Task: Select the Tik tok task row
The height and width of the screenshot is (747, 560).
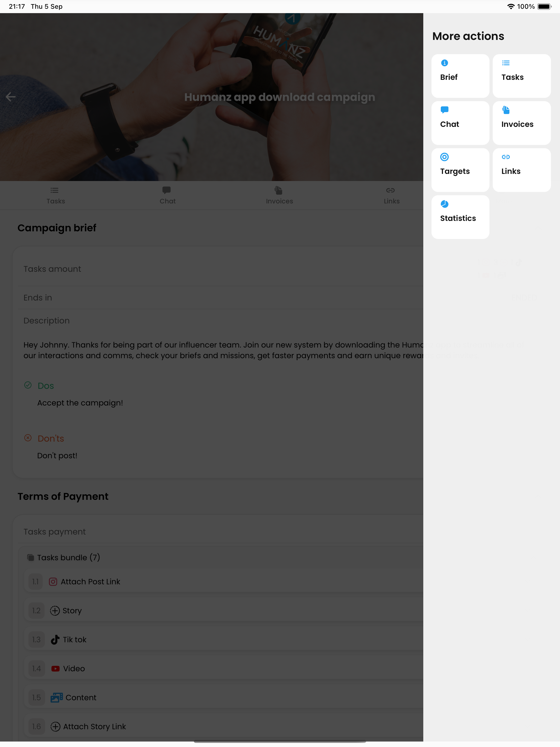Action: (223, 640)
